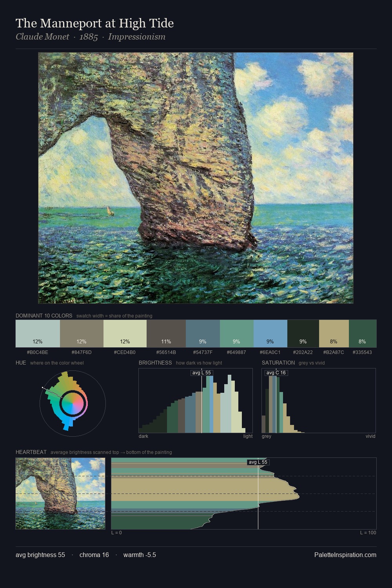Click hex code text '#6EA0C1'
This screenshot has height=588, width=392.
click(x=270, y=352)
